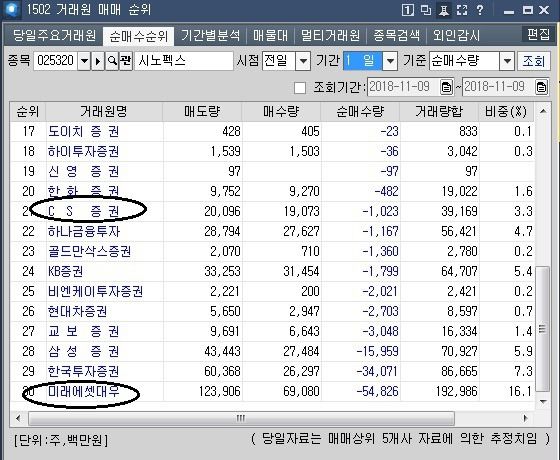This screenshot has height=460, width=560.
Task: Click the horizontal scrollbar left arrow
Action: pyautogui.click(x=19, y=418)
